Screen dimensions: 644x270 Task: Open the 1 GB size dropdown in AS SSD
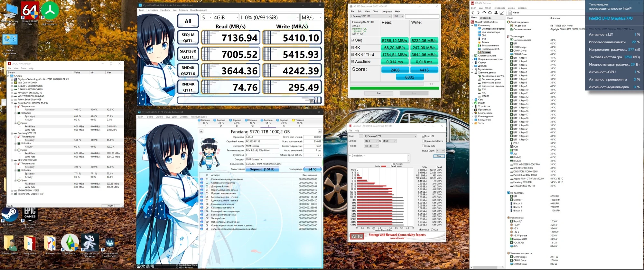[398, 16]
